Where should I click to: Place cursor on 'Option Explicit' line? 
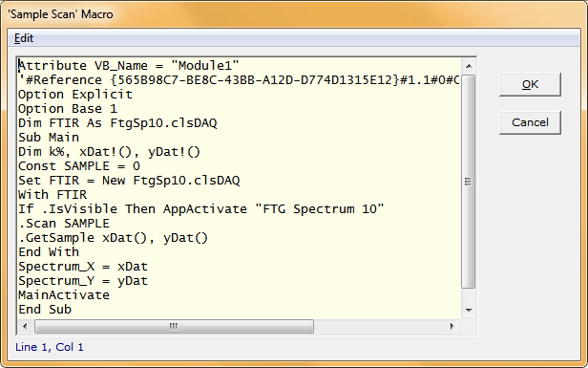tap(75, 95)
